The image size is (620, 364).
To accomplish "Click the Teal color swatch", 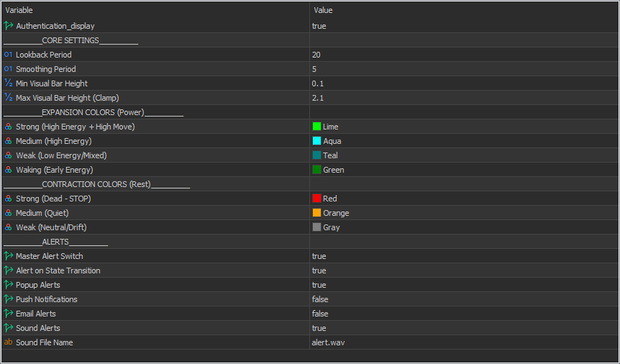I will tap(316, 155).
